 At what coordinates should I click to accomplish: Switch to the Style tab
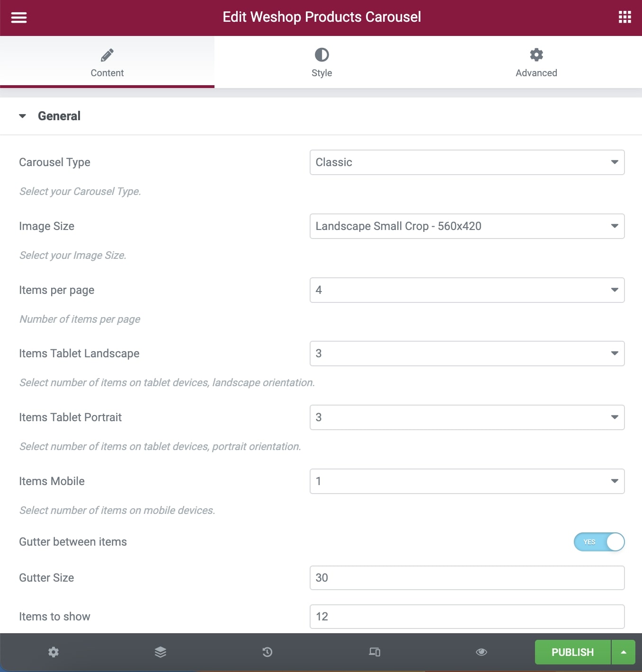pyautogui.click(x=321, y=62)
